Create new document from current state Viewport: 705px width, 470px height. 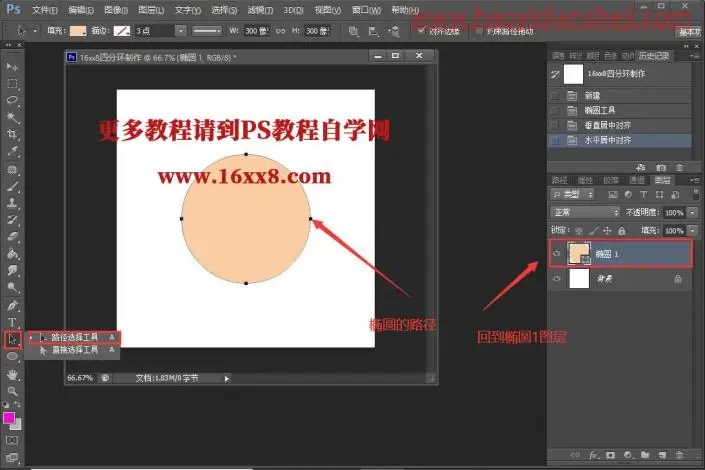click(642, 167)
